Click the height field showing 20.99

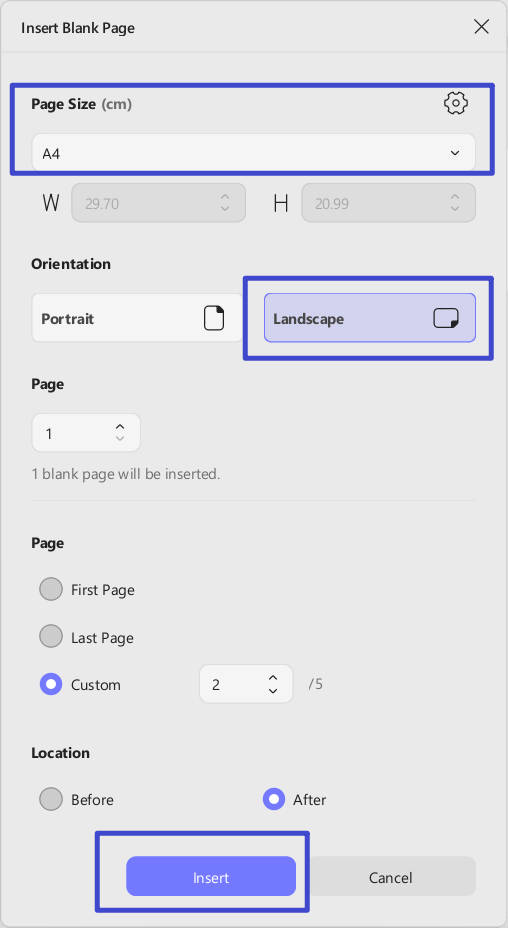pyautogui.click(x=388, y=203)
